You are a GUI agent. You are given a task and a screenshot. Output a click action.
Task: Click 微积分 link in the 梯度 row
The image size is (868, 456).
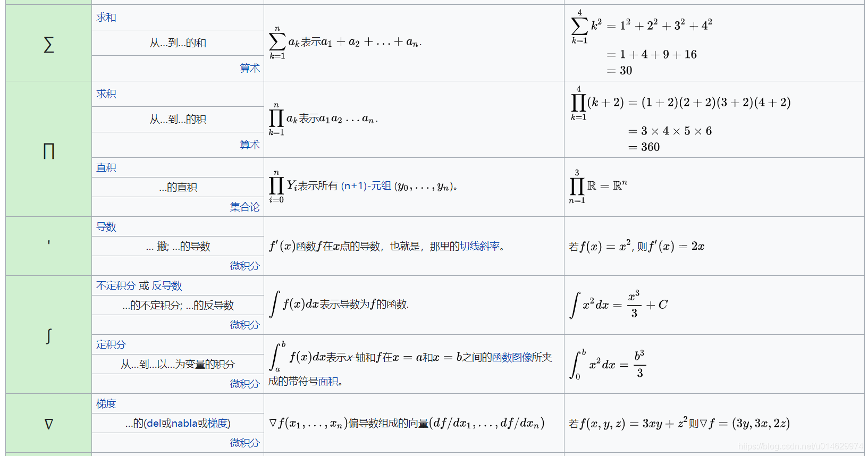(x=245, y=443)
